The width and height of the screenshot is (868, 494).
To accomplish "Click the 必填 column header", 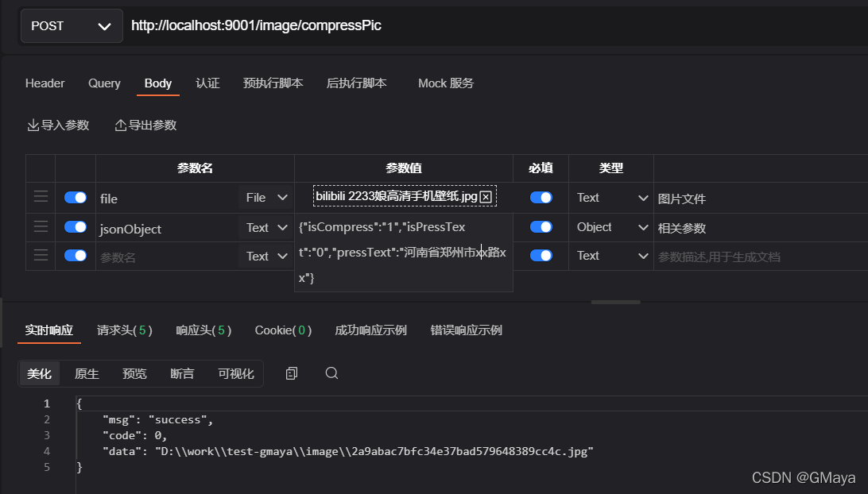I will point(541,168).
